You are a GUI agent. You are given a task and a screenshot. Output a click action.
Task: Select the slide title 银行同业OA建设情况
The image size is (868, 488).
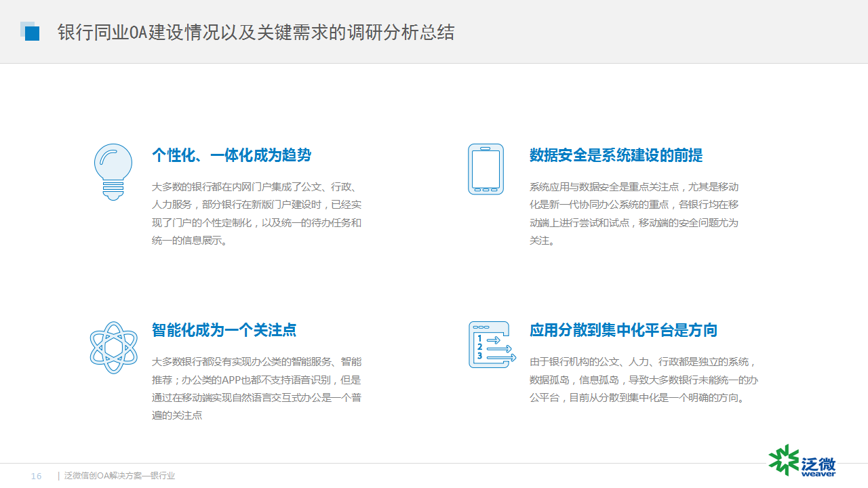[256, 33]
